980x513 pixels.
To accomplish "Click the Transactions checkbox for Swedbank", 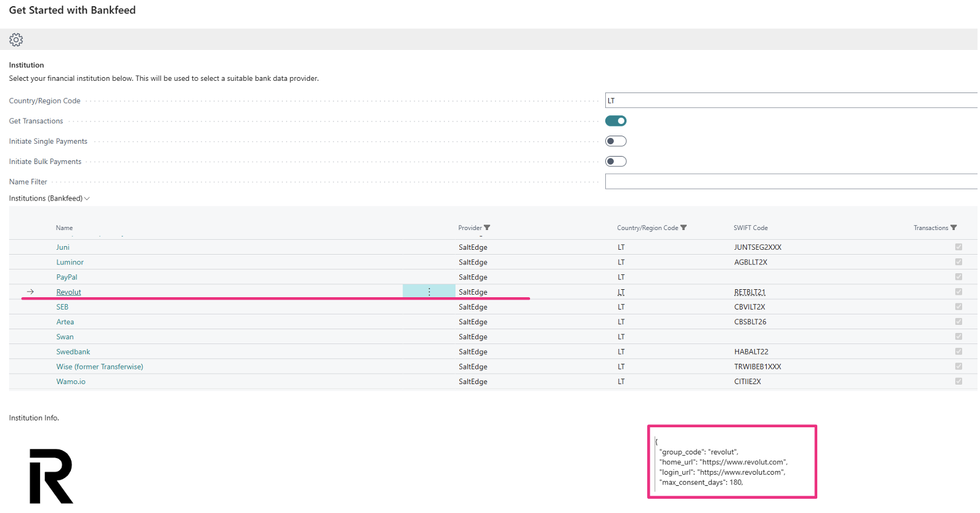I will [958, 351].
